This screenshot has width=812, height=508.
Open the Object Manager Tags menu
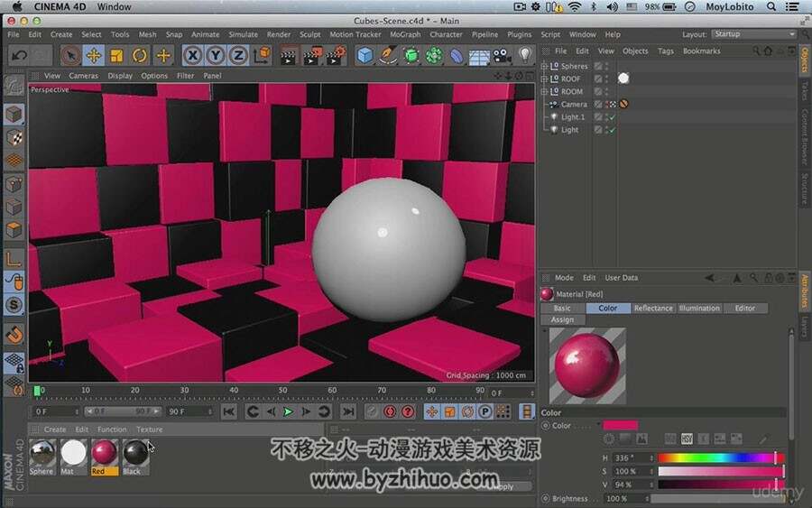point(666,51)
